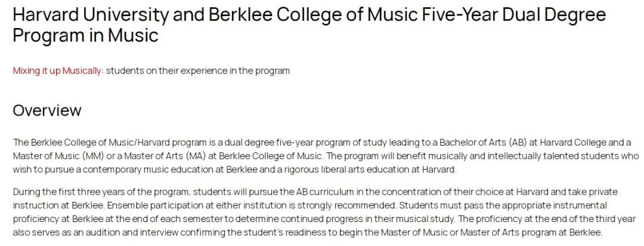This screenshot has width=644, height=246.
Task: Click the "Overview" section heading
Action: pyautogui.click(x=47, y=110)
